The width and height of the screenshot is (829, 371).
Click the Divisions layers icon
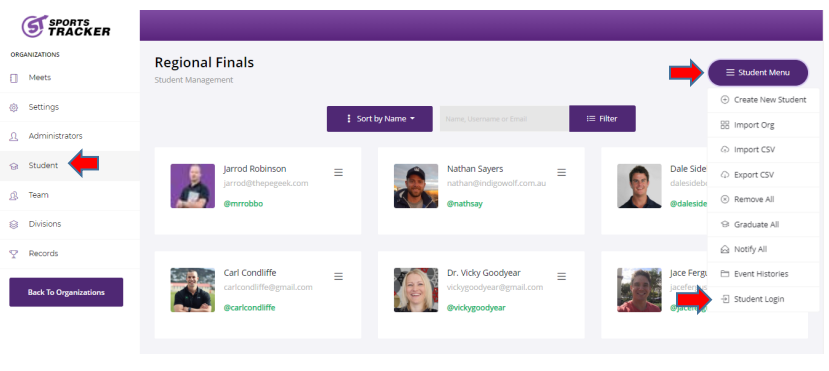pos(14,224)
